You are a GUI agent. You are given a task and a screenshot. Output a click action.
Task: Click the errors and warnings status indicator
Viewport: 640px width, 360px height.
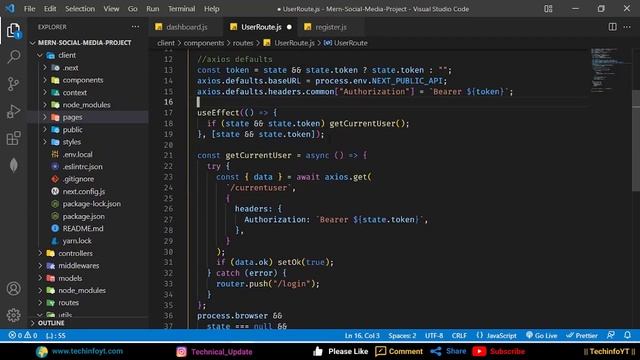pyautogui.click(x=23, y=336)
